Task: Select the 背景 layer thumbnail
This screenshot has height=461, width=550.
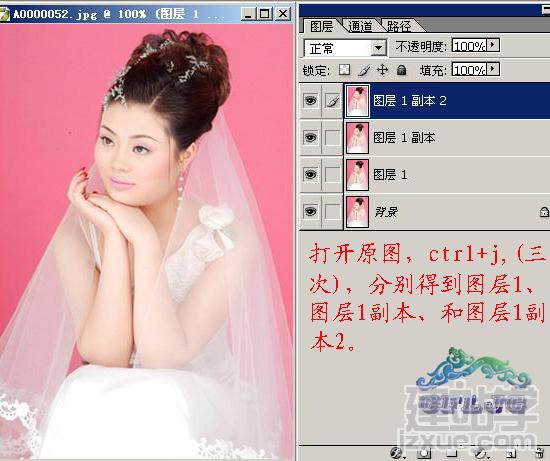Action: tap(357, 212)
